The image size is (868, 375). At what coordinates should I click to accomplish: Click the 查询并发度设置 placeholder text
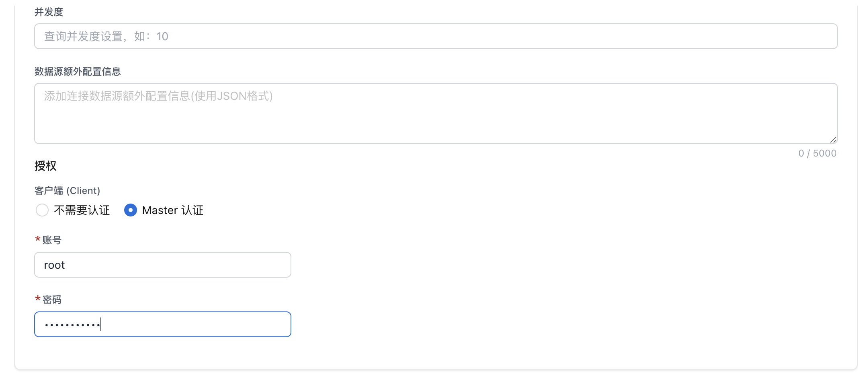(106, 36)
